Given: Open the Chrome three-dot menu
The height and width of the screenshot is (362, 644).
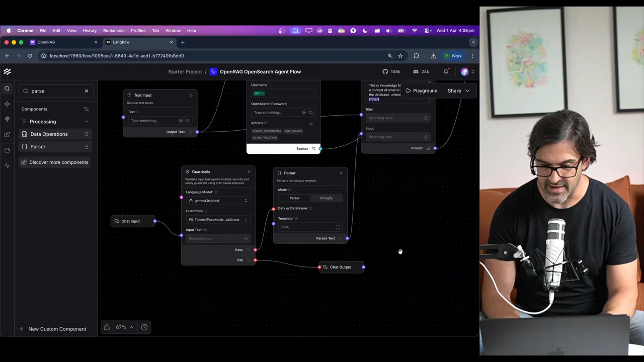Looking at the screenshot, I should point(472,56).
